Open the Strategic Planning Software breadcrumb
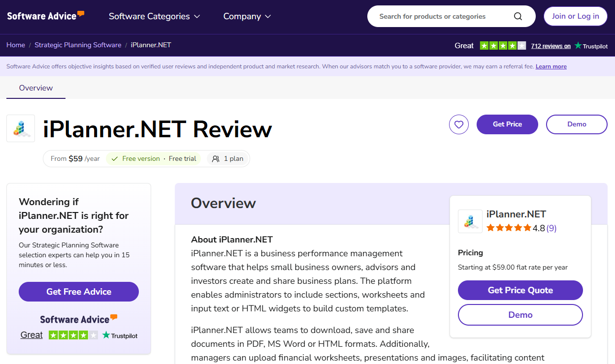 point(78,45)
